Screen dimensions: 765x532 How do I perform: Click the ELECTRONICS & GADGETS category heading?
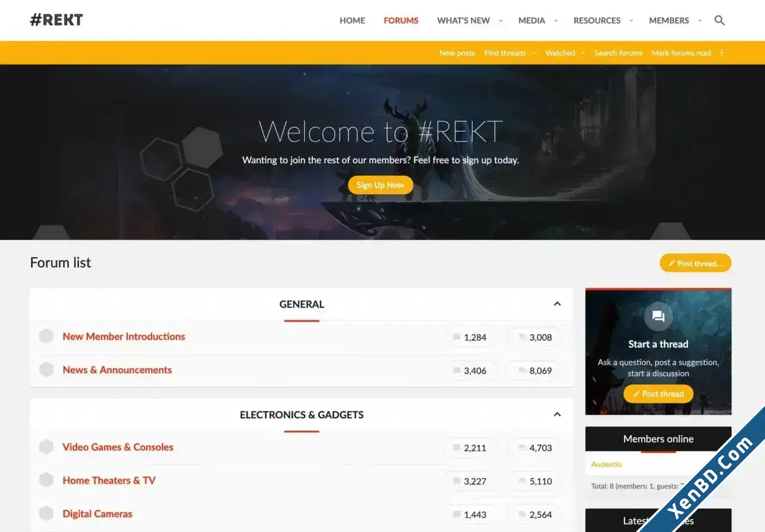(302, 415)
